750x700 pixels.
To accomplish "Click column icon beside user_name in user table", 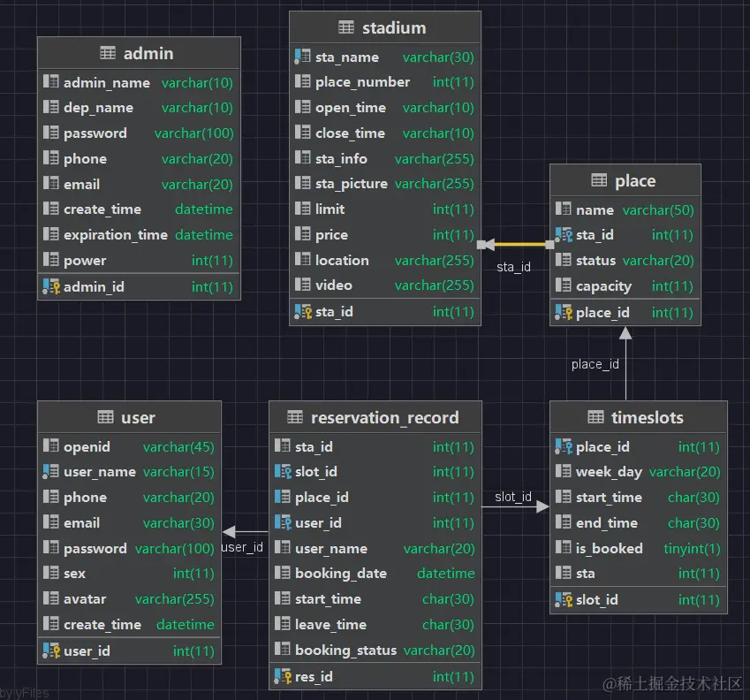I will click(50, 472).
